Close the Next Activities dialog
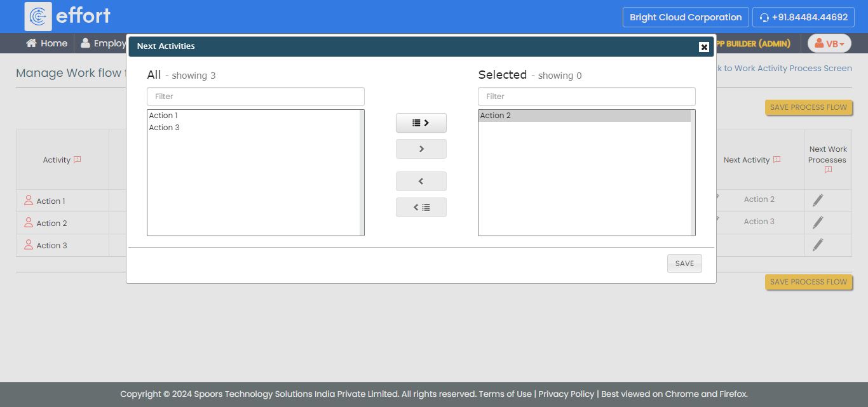This screenshot has height=407, width=868. coord(703,47)
